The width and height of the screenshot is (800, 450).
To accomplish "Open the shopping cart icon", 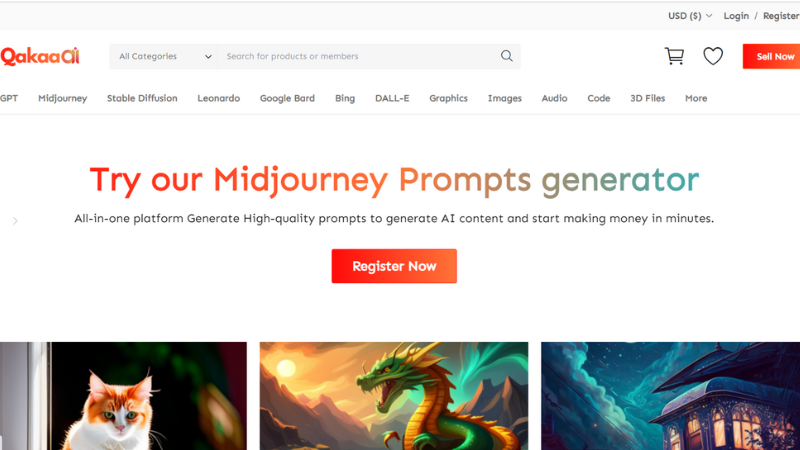I will coord(674,56).
